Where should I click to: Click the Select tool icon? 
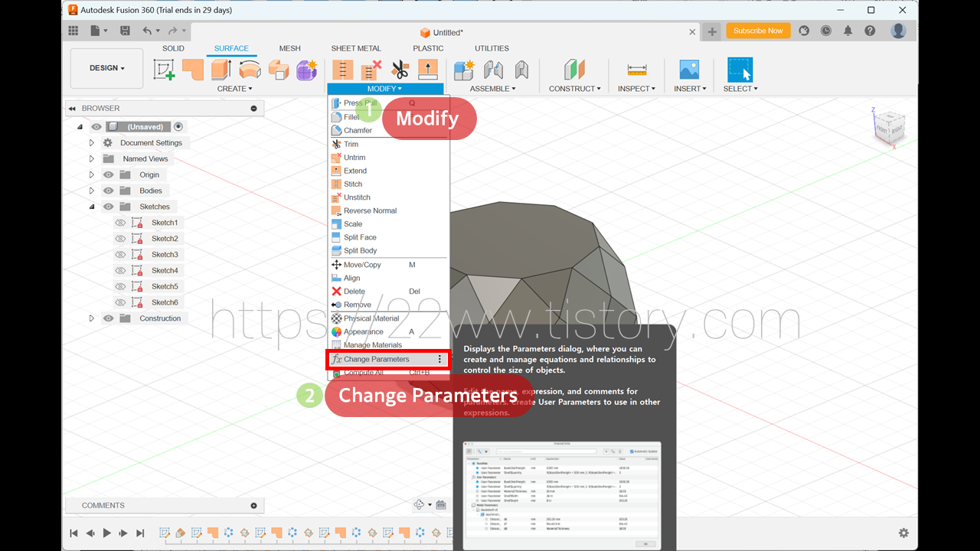click(x=740, y=70)
